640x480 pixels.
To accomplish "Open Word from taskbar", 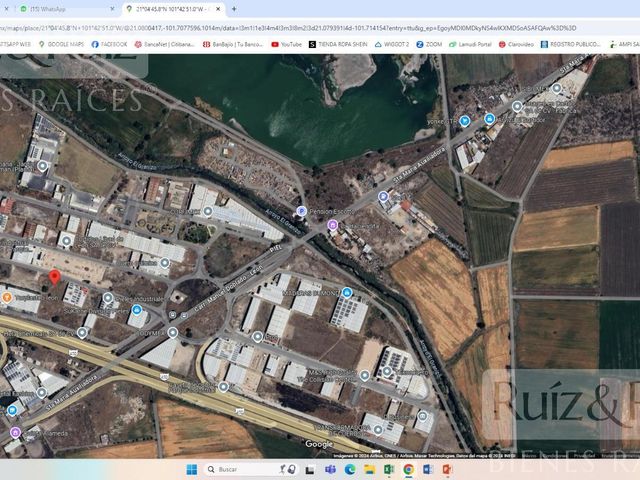I will click(x=427, y=469).
